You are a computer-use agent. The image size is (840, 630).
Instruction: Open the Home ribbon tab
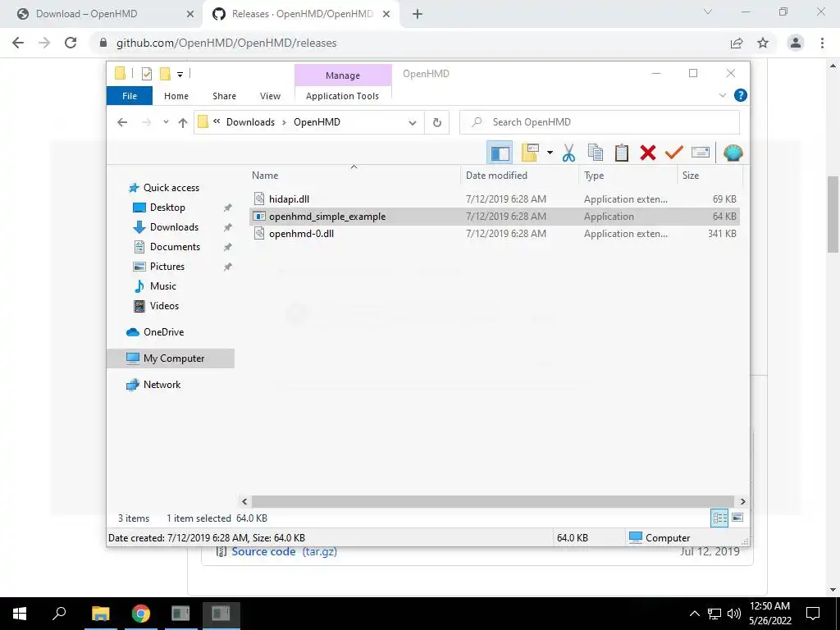[x=176, y=96]
